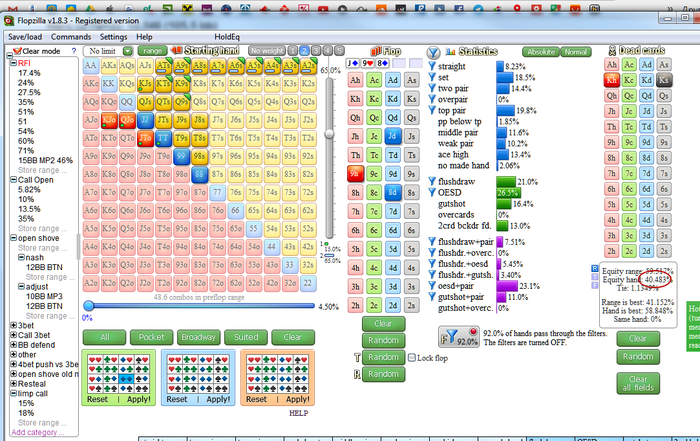Image resolution: width=700 pixels, height=441 pixels.
Task: Click the vertical weight slider handle
Action: pyautogui.click(x=329, y=133)
